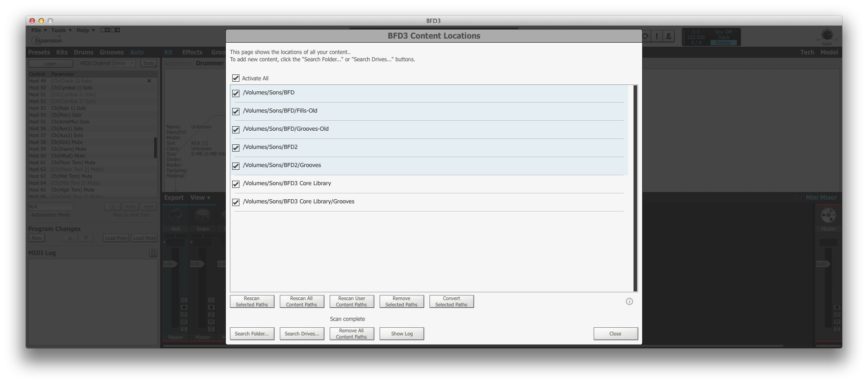
Task: Click the left panel toggle arrow icon
Action: [105, 30]
